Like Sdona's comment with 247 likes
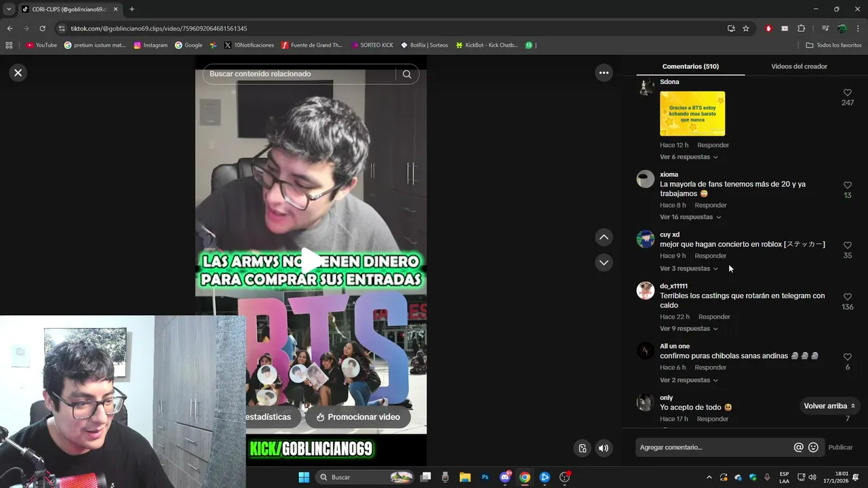868x488 pixels. [x=847, y=93]
